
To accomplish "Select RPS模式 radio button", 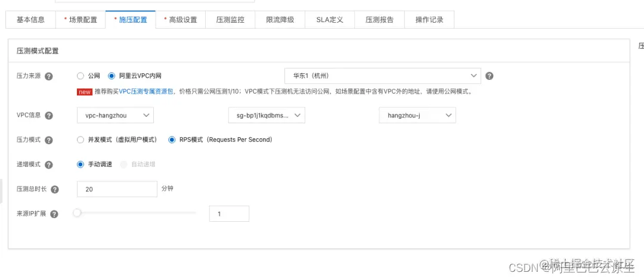I will 172,139.
